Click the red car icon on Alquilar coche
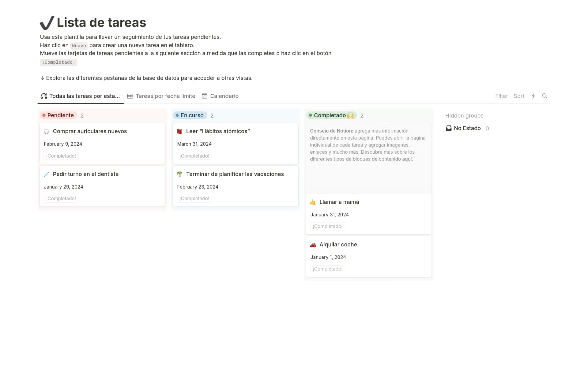Screen dimensions: 588x367 (313, 245)
